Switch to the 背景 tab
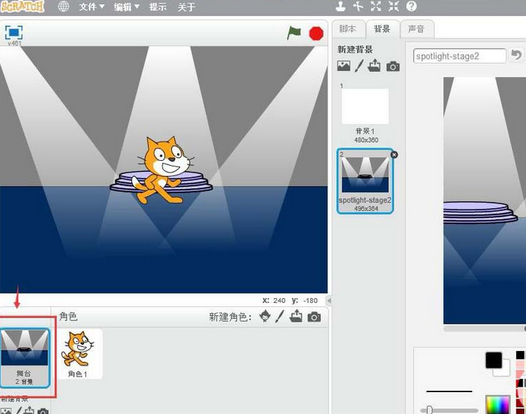Screen dimensions: 526x414 pos(382,29)
